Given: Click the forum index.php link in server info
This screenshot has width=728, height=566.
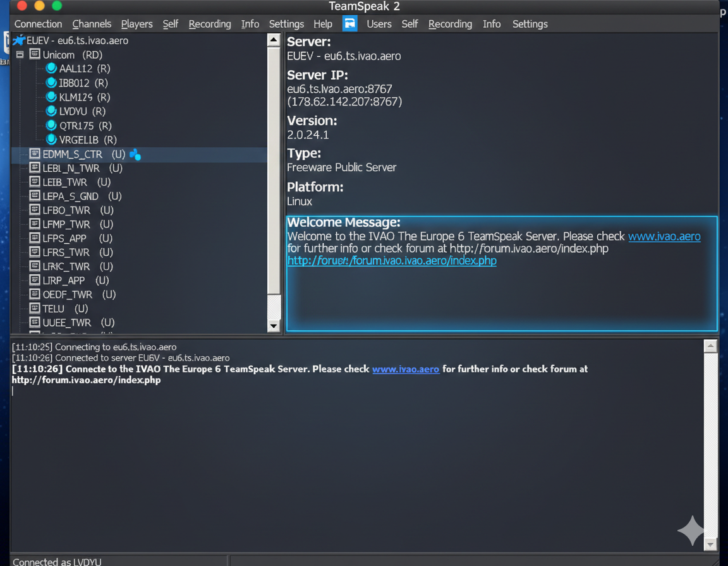Looking at the screenshot, I should [391, 260].
